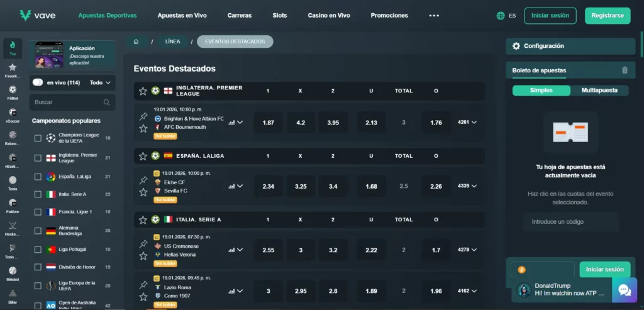Check the Francia Ligue 1 checkbox
This screenshot has height=310, width=644.
point(38,213)
